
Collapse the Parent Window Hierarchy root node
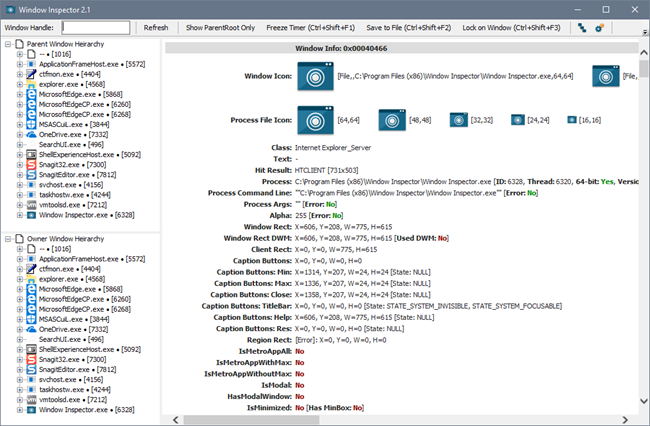click(x=8, y=44)
